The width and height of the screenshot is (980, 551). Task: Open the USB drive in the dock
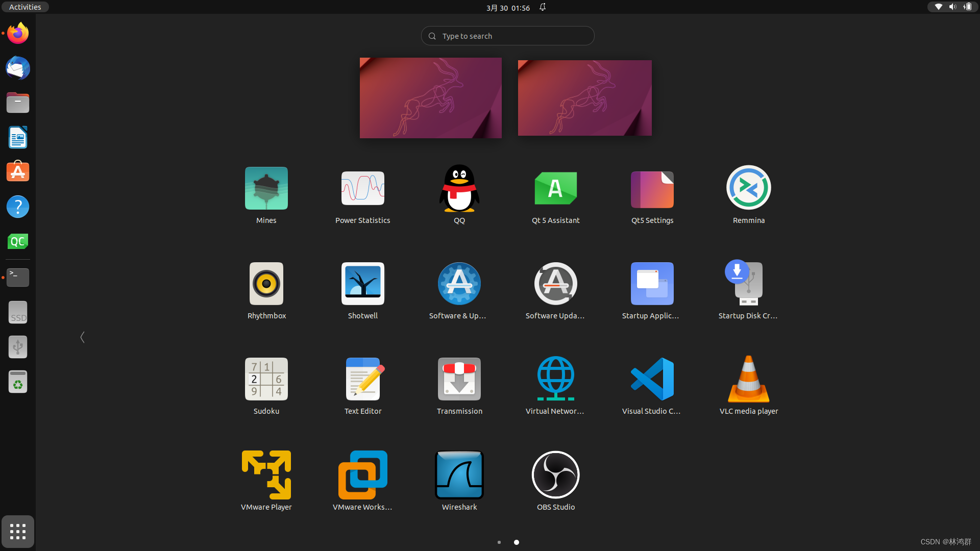(18, 347)
